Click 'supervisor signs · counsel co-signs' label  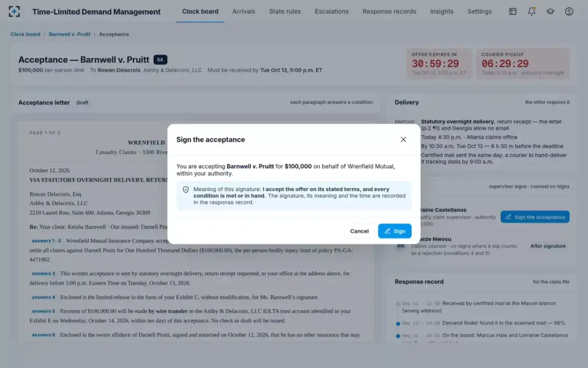529,186
